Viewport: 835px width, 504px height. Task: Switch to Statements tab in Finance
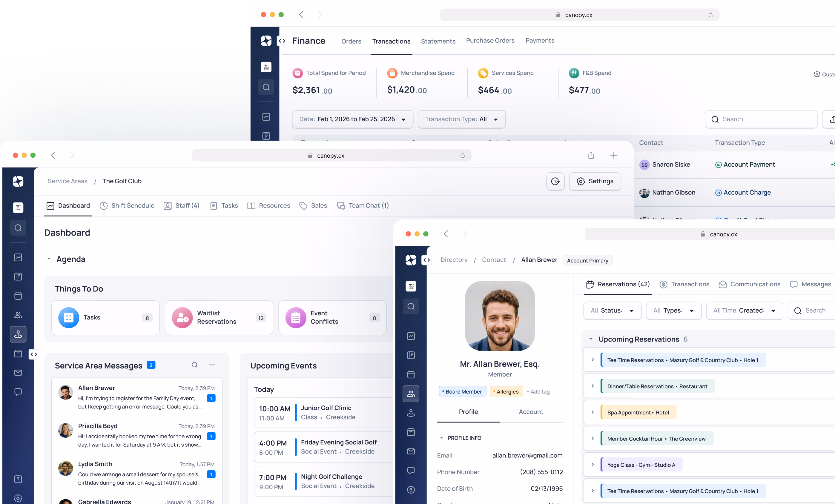[438, 41]
